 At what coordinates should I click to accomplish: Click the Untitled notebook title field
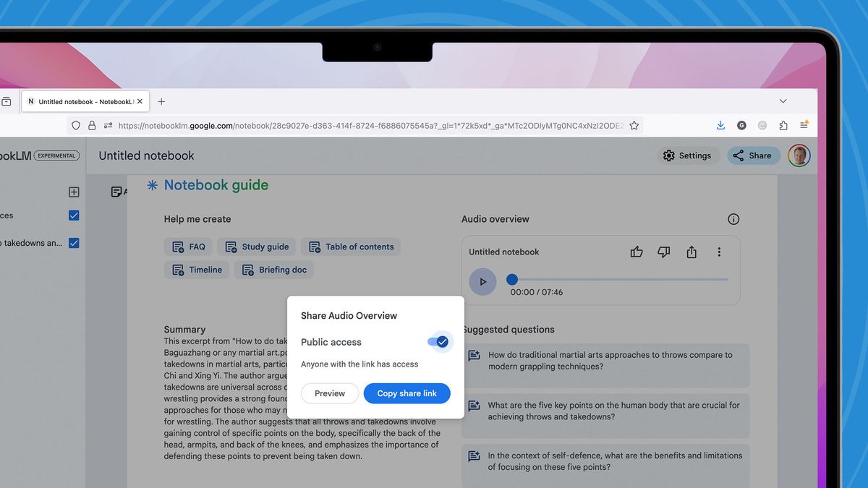(x=147, y=155)
